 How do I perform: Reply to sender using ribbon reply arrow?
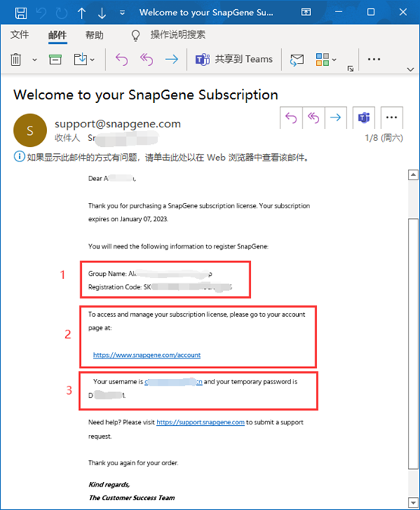pos(121,59)
